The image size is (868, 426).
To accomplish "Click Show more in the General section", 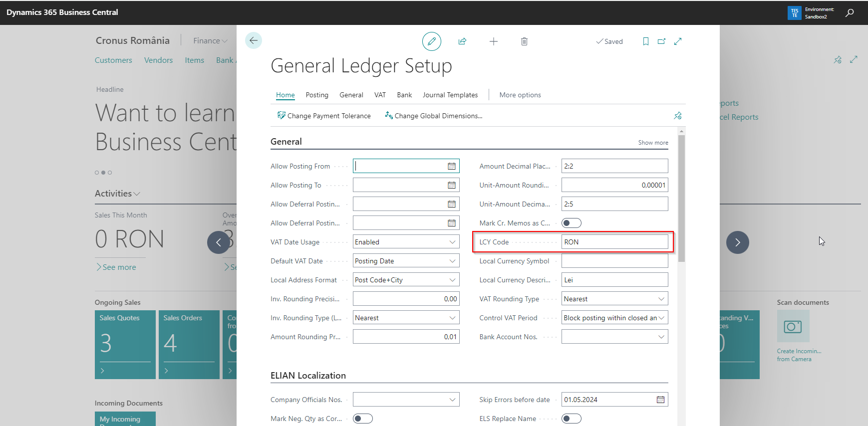I will pyautogui.click(x=653, y=143).
